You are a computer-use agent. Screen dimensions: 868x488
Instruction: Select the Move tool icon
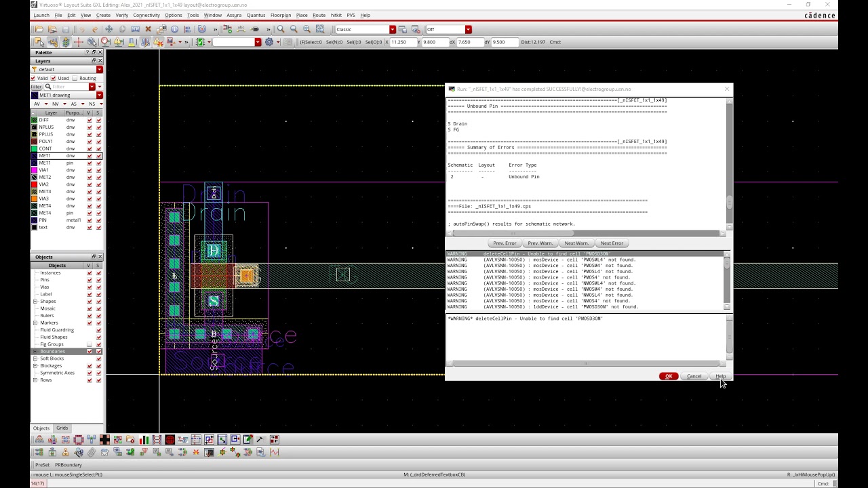[108, 29]
